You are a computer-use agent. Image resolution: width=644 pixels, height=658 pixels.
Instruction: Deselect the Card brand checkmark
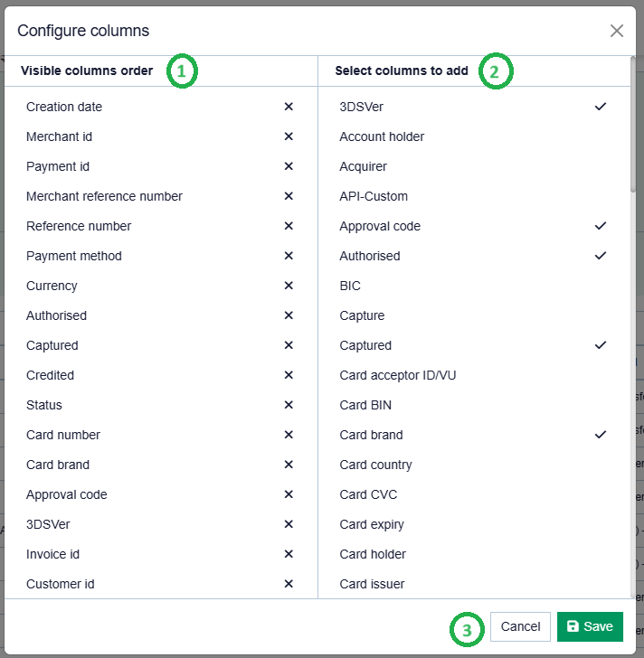pyautogui.click(x=600, y=435)
